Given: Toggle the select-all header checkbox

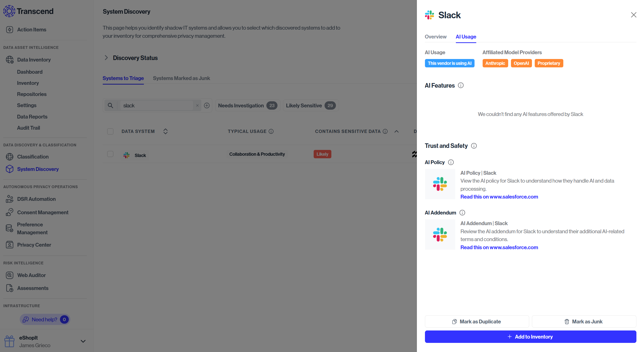Looking at the screenshot, I should coord(110,131).
